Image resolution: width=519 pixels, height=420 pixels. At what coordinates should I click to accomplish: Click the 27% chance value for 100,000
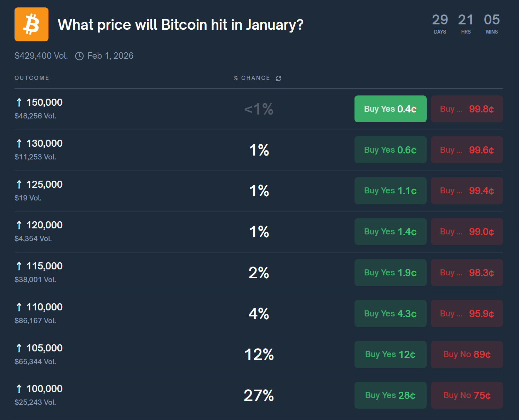259,395
